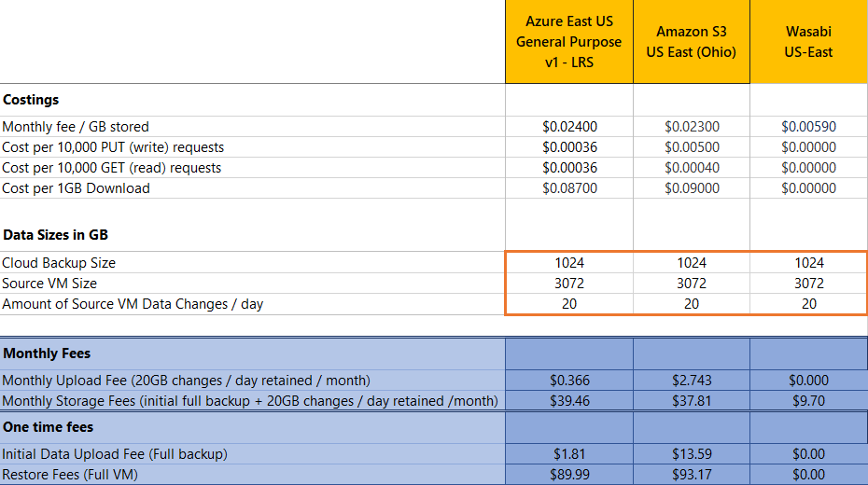Edit Azure Cloud Backup Size 1024
Image resolution: width=868 pixels, height=485 pixels.
(x=569, y=263)
